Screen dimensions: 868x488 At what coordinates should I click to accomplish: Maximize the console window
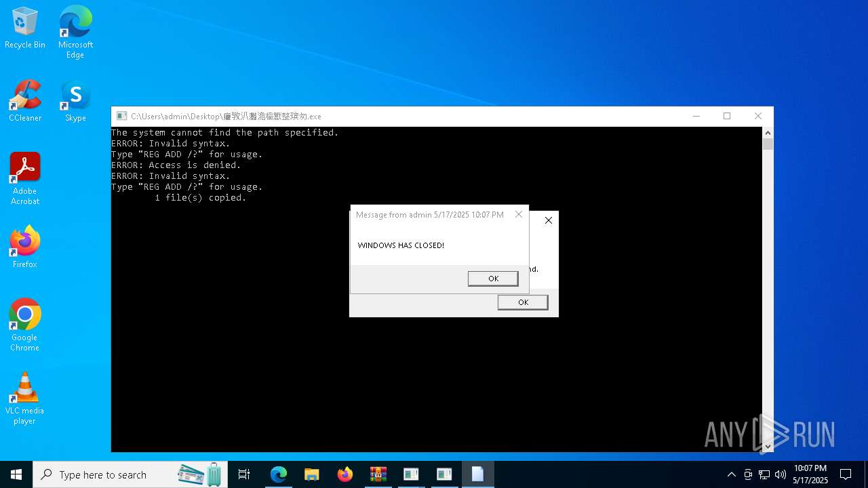coord(727,116)
